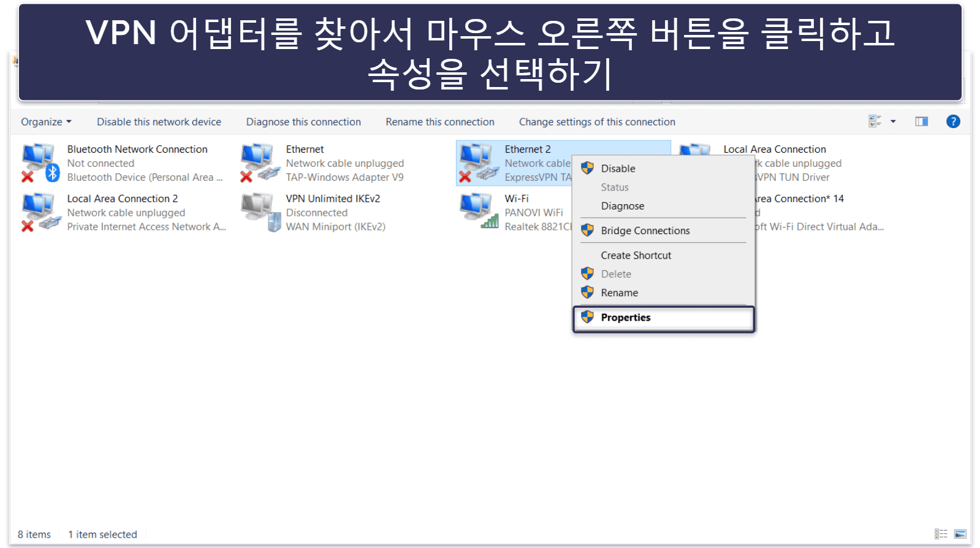Open the view options dropdown arrow

click(893, 121)
